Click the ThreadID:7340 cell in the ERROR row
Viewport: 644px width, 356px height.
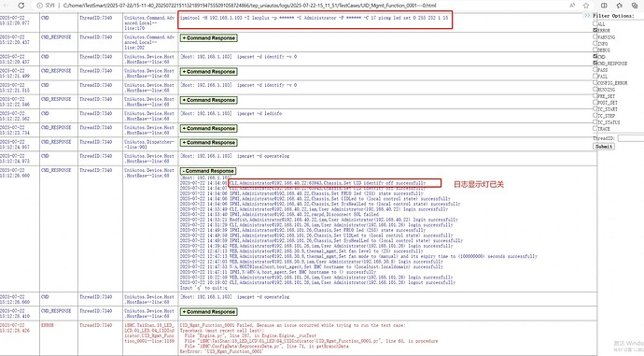click(96, 325)
